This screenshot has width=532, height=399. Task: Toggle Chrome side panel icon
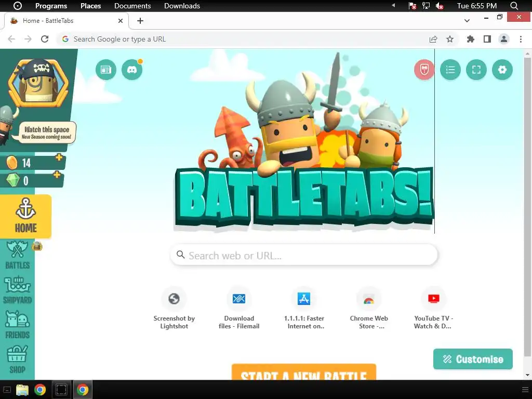(x=487, y=39)
